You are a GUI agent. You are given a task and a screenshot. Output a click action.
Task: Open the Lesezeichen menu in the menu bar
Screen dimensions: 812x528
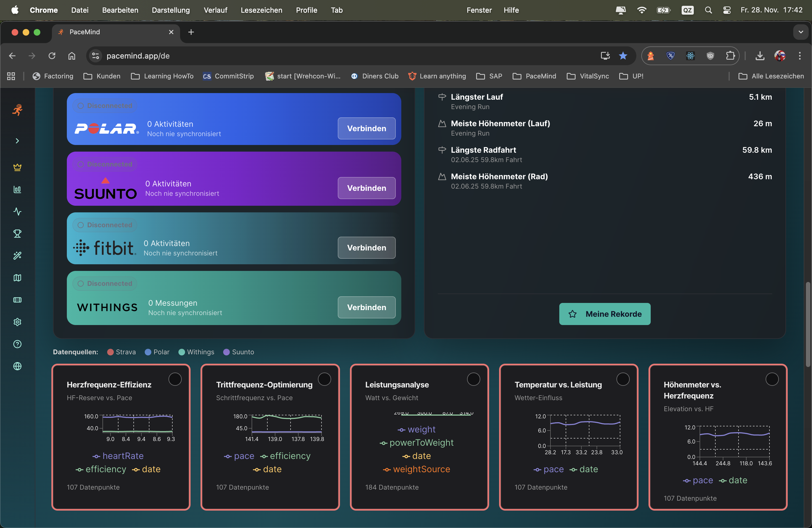tap(261, 10)
